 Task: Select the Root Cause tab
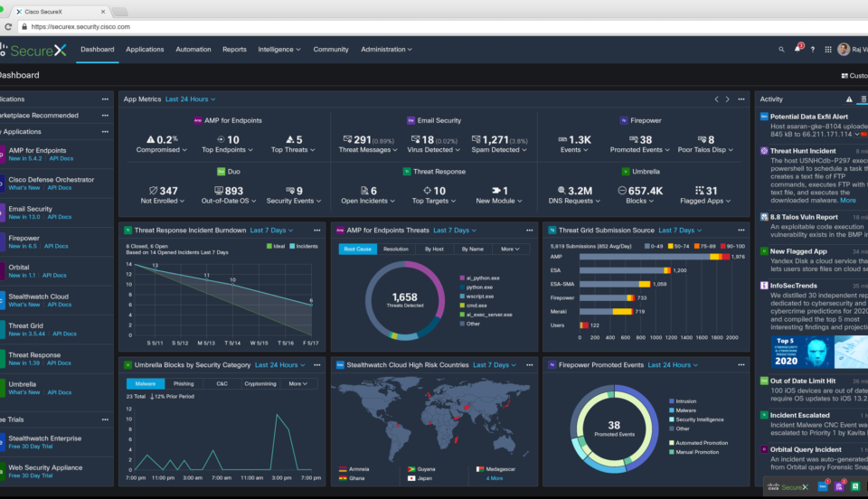pos(358,249)
